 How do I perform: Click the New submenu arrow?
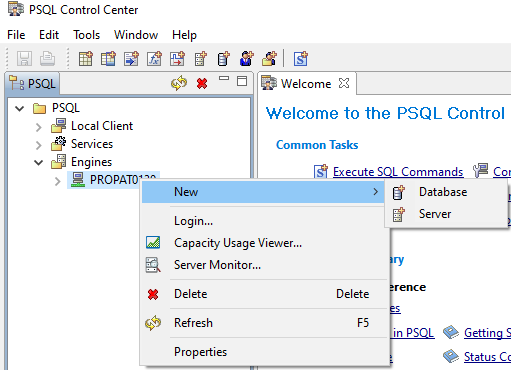(x=376, y=192)
